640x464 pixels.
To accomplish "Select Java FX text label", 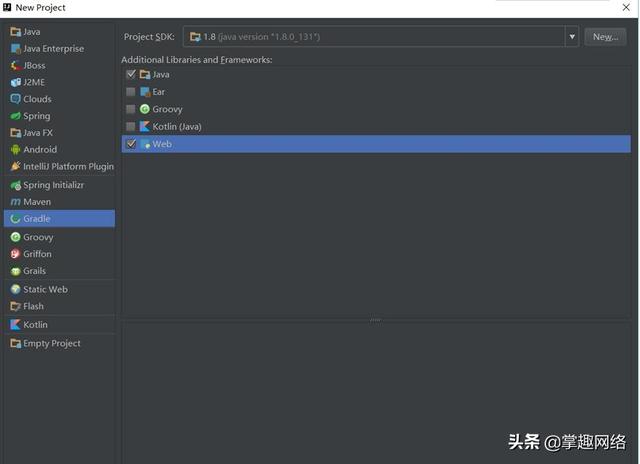I will pyautogui.click(x=38, y=133).
